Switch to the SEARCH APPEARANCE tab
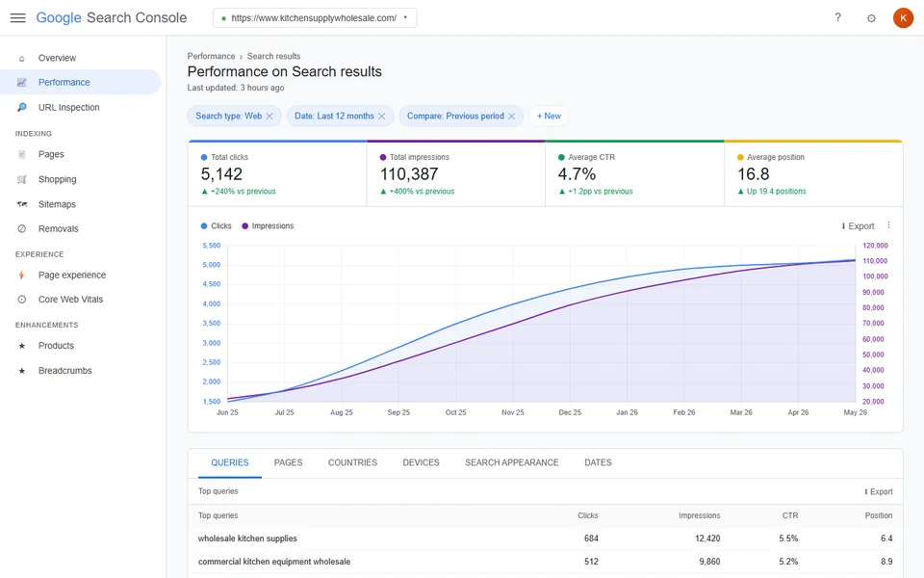Image resolution: width=924 pixels, height=578 pixels. (x=511, y=463)
